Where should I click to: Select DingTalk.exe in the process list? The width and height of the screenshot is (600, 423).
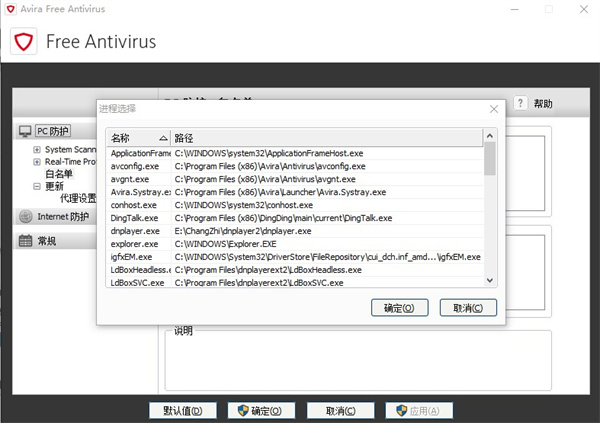point(134,218)
